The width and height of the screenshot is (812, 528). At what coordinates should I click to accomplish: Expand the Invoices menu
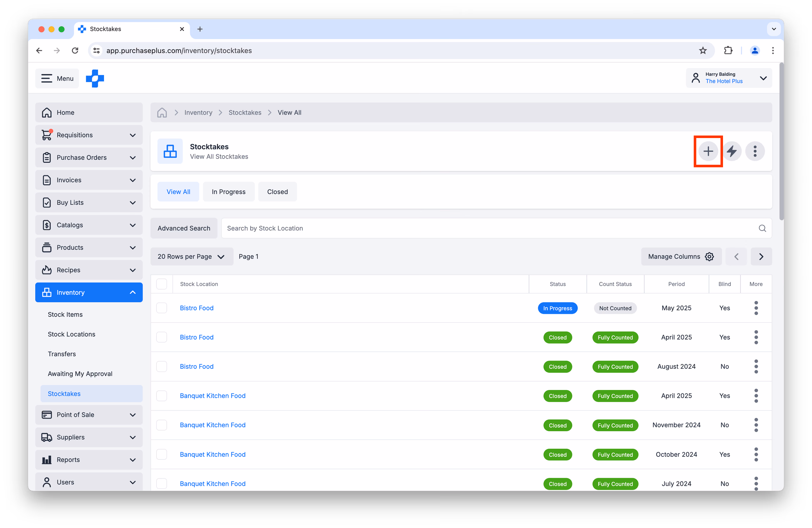click(x=89, y=180)
